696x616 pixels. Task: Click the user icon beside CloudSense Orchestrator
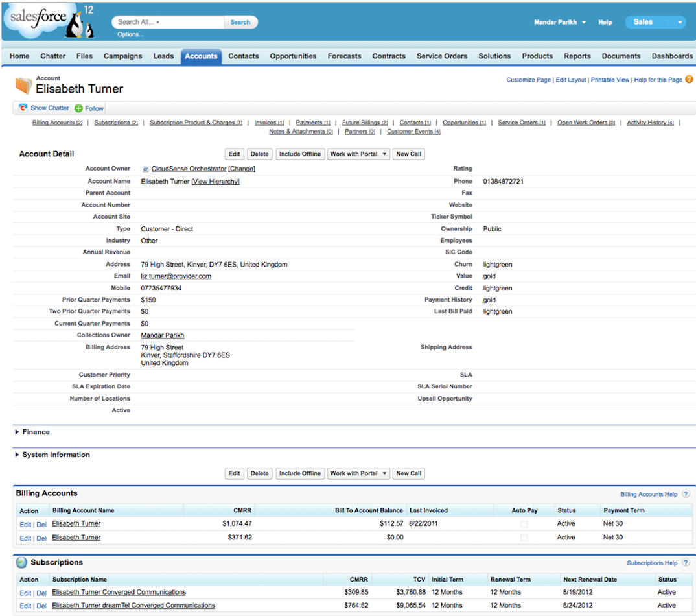click(145, 169)
